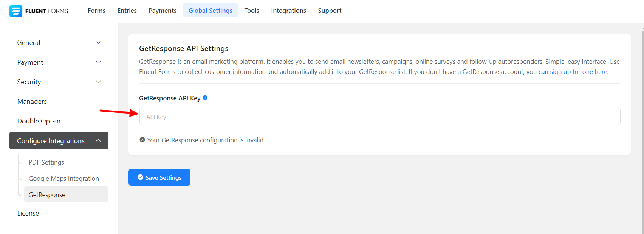Click the Save Settings button
This screenshot has height=234, width=644.
click(x=159, y=177)
